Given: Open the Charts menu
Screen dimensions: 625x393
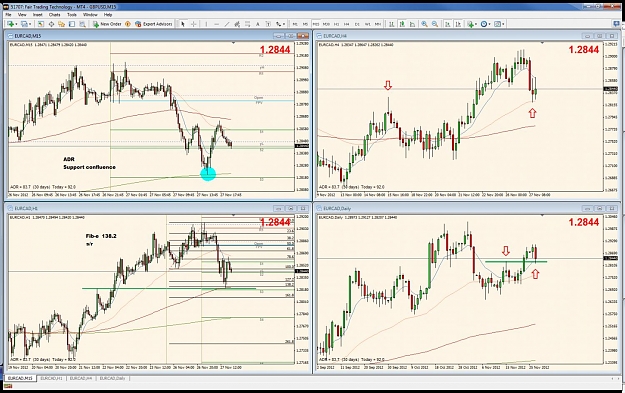Looking at the screenshot, I should point(55,14).
